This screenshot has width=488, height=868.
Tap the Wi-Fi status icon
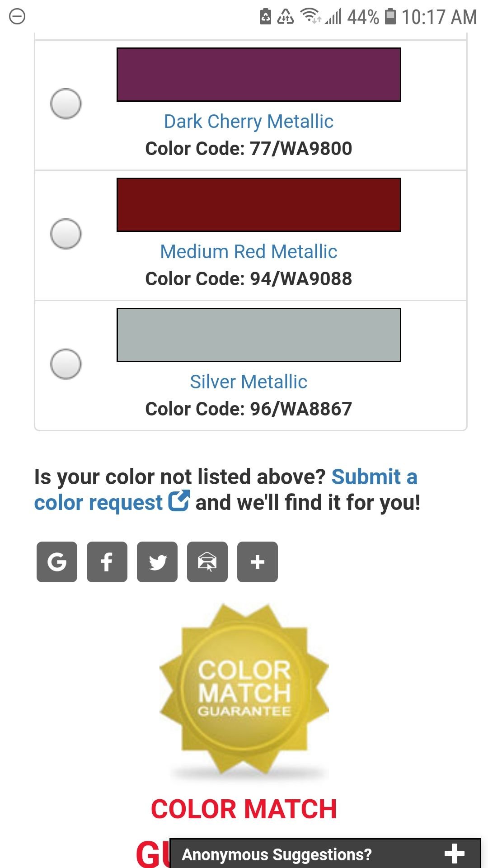(310, 16)
